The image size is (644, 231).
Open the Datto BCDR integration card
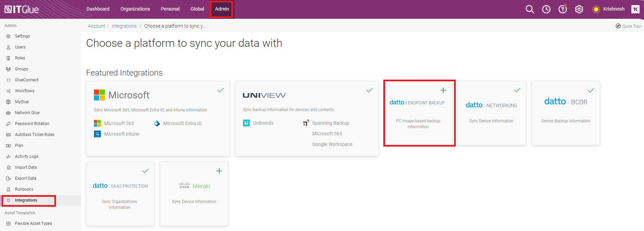[565, 113]
